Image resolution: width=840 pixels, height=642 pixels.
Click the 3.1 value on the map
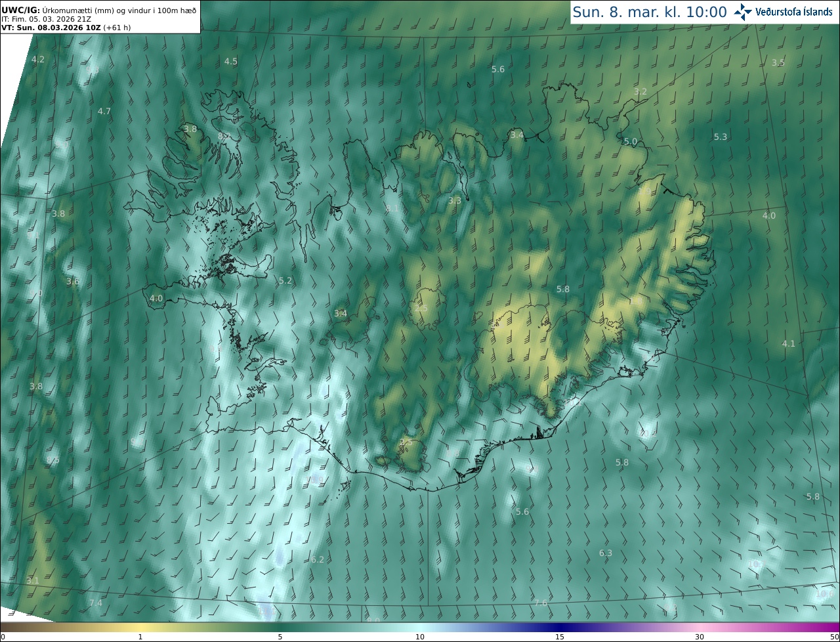(33, 581)
